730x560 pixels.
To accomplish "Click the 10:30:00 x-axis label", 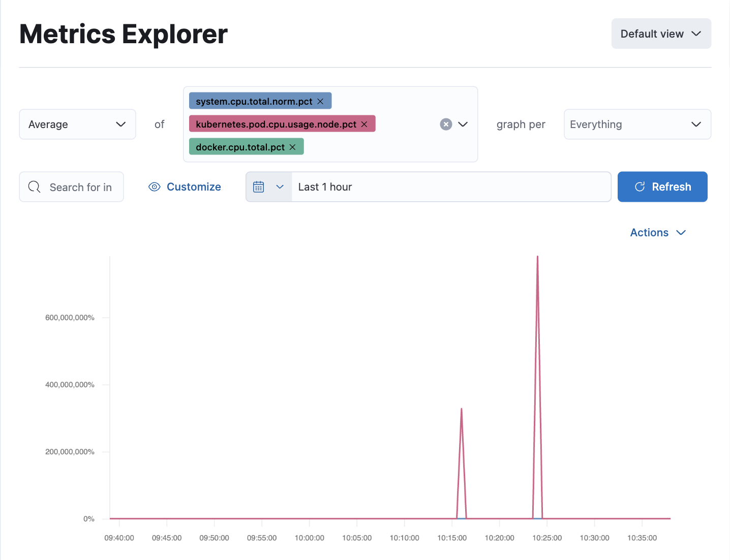I will 595,538.
